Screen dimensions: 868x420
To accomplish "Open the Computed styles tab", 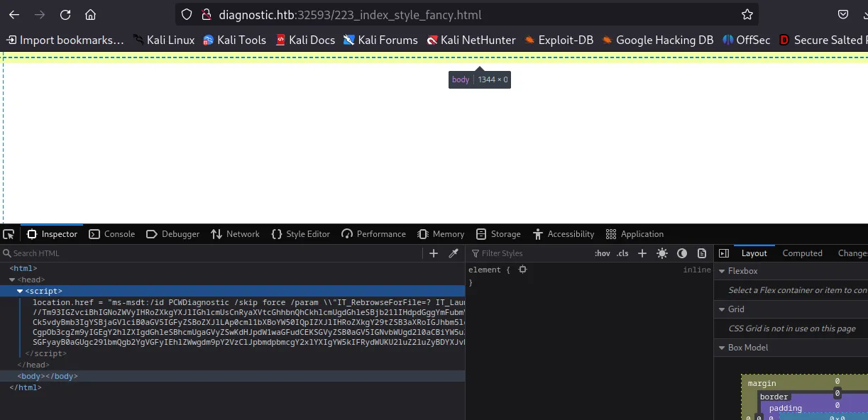I will [802, 253].
